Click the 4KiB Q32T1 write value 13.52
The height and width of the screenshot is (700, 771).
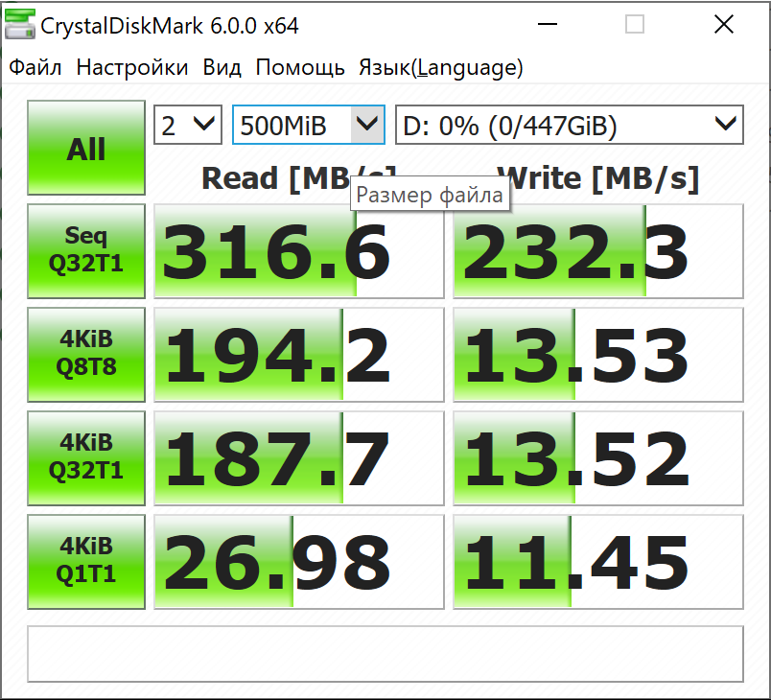point(598,458)
